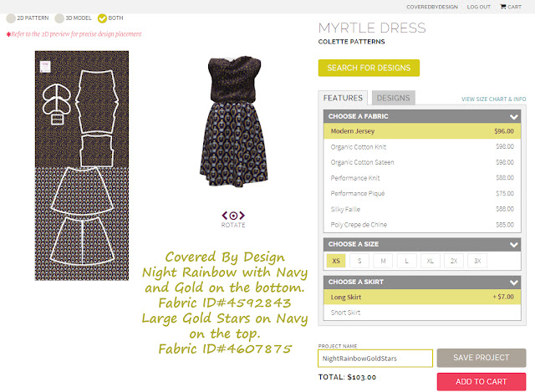Choose size L

(407, 261)
